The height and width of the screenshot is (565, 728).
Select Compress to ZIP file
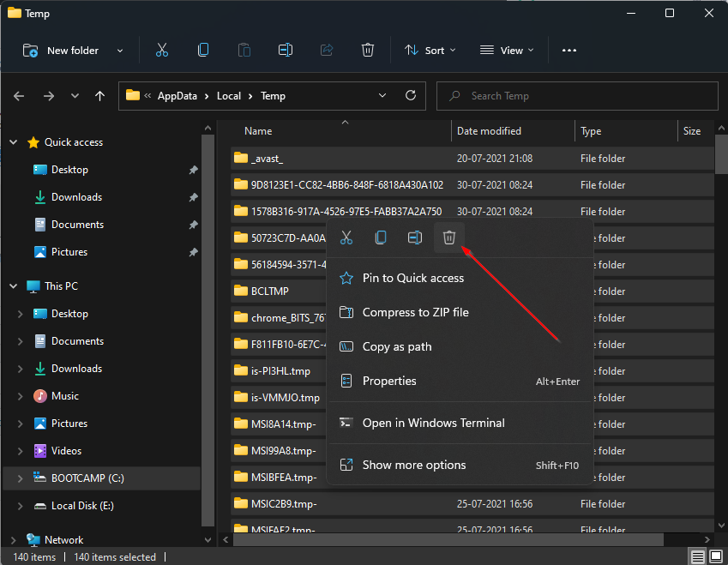pos(415,312)
